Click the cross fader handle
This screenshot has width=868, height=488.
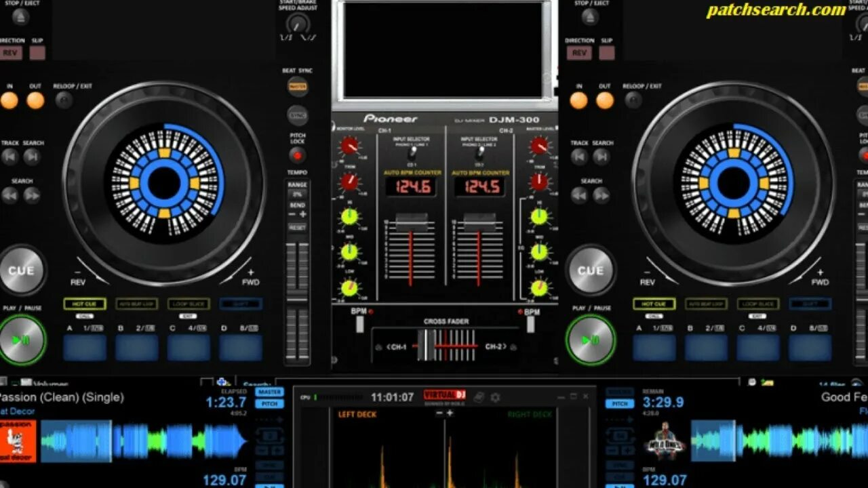coord(427,345)
